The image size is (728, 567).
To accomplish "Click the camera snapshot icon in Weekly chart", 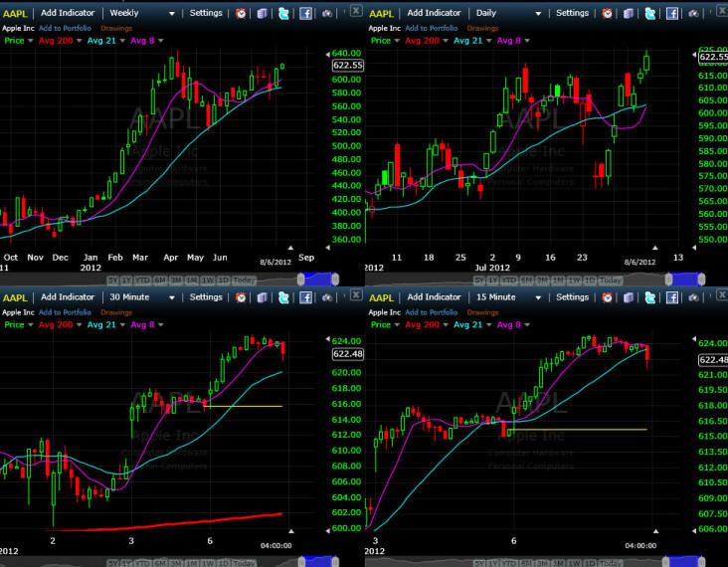I will pyautogui.click(x=327, y=14).
